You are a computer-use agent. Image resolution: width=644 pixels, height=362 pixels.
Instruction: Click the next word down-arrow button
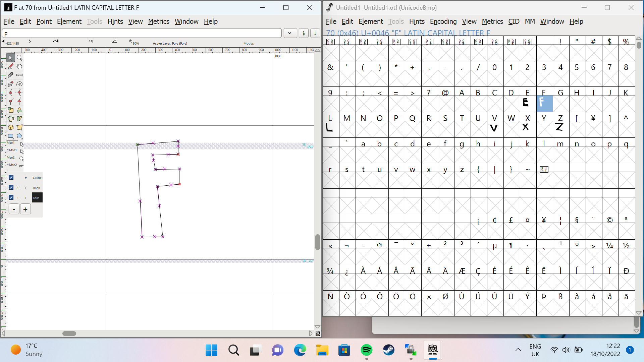tap(315, 33)
